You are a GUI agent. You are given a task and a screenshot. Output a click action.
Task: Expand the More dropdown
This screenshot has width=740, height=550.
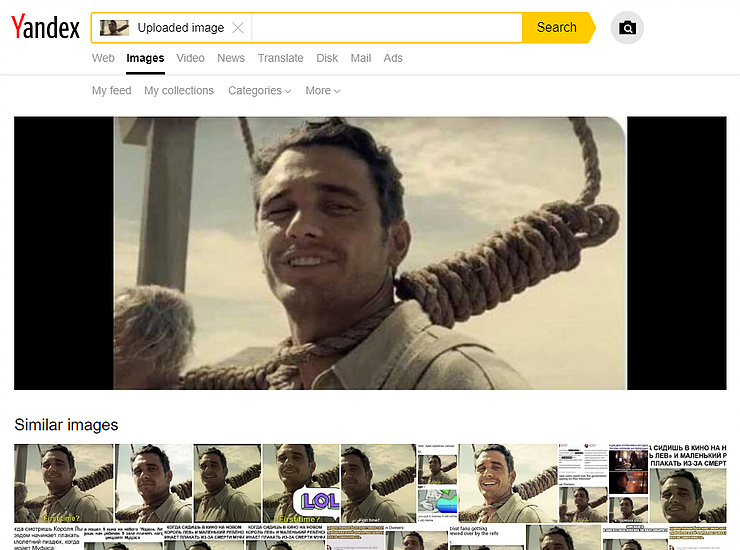coord(322,91)
